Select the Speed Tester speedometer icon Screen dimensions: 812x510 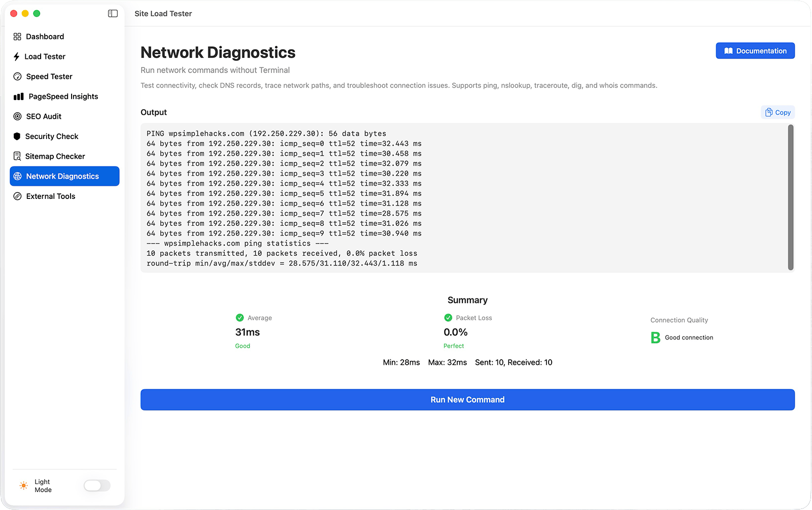[x=17, y=76]
